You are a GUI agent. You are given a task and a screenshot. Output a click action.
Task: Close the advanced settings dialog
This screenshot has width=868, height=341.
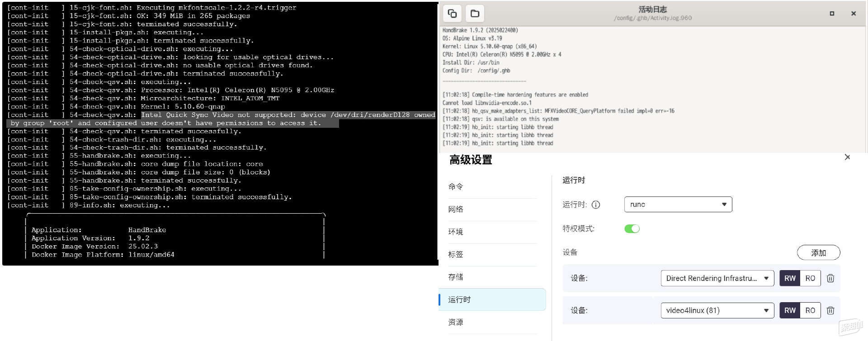pyautogui.click(x=847, y=157)
